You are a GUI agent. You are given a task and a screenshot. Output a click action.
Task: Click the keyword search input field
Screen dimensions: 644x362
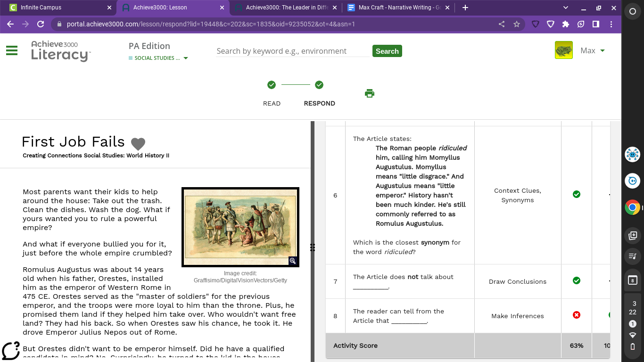(292, 51)
